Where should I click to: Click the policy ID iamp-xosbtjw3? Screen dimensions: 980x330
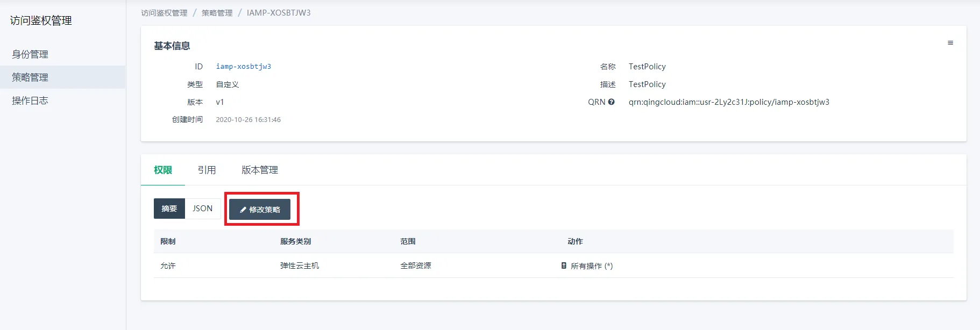(x=244, y=67)
